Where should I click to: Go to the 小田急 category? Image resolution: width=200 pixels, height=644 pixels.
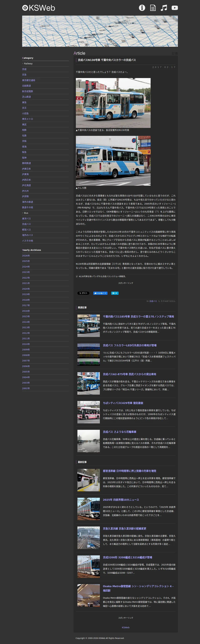pyautogui.click(x=25, y=114)
